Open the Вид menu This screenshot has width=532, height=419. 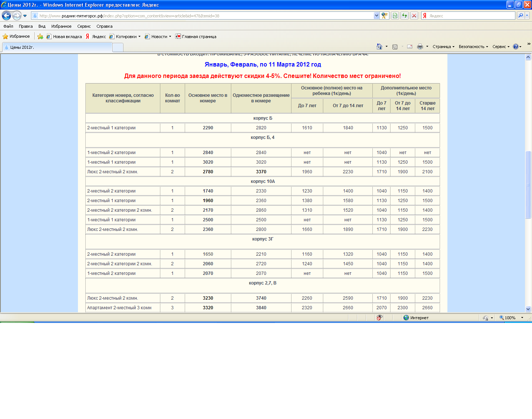click(x=42, y=26)
